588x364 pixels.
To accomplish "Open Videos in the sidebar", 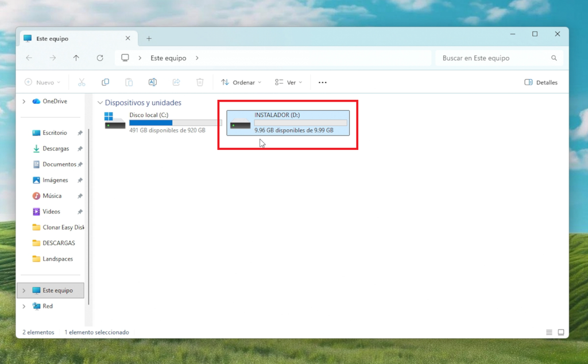I will tap(51, 211).
